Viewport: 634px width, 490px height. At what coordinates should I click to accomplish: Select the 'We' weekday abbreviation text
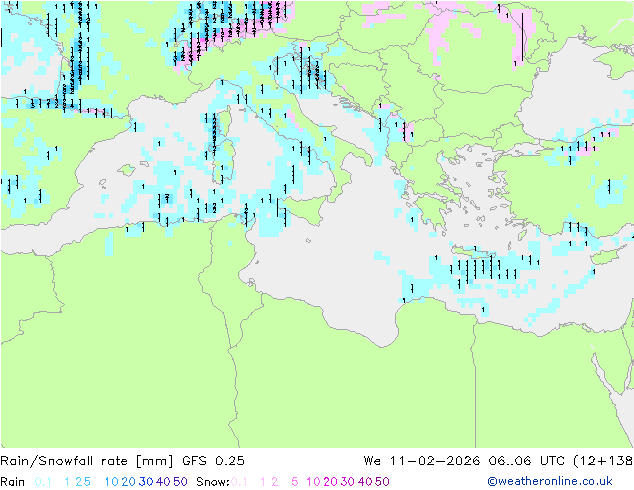pos(372,461)
